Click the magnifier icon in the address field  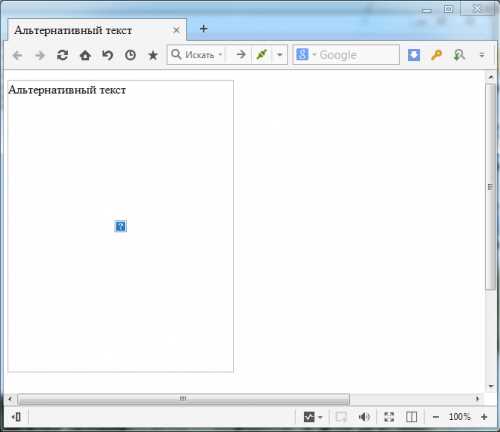176,54
